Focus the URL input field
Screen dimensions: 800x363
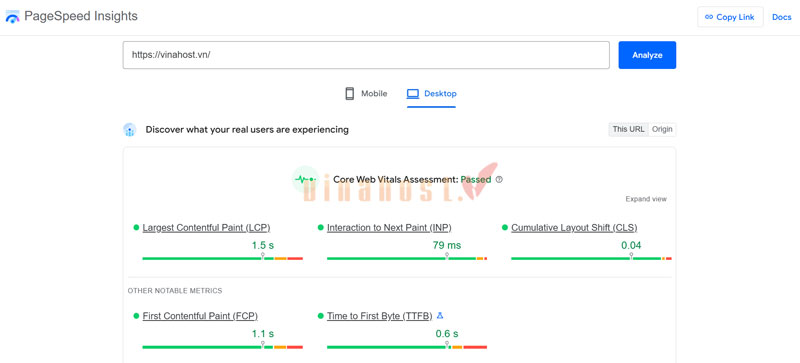tap(366, 55)
